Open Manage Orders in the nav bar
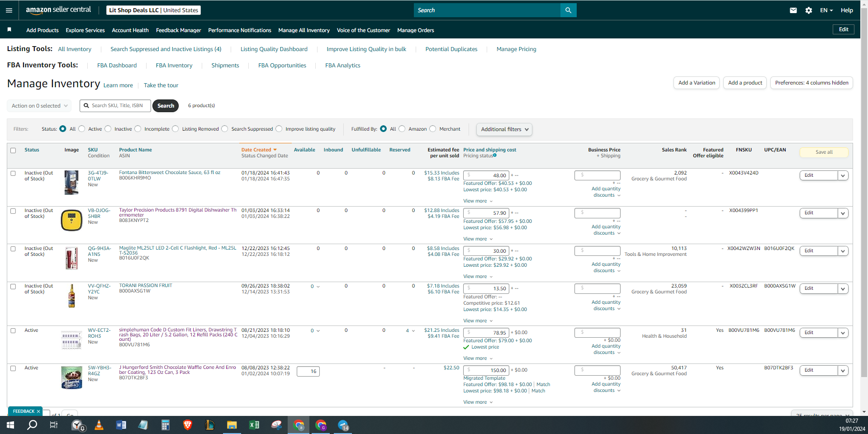Image resolution: width=868 pixels, height=434 pixels. 416,30
